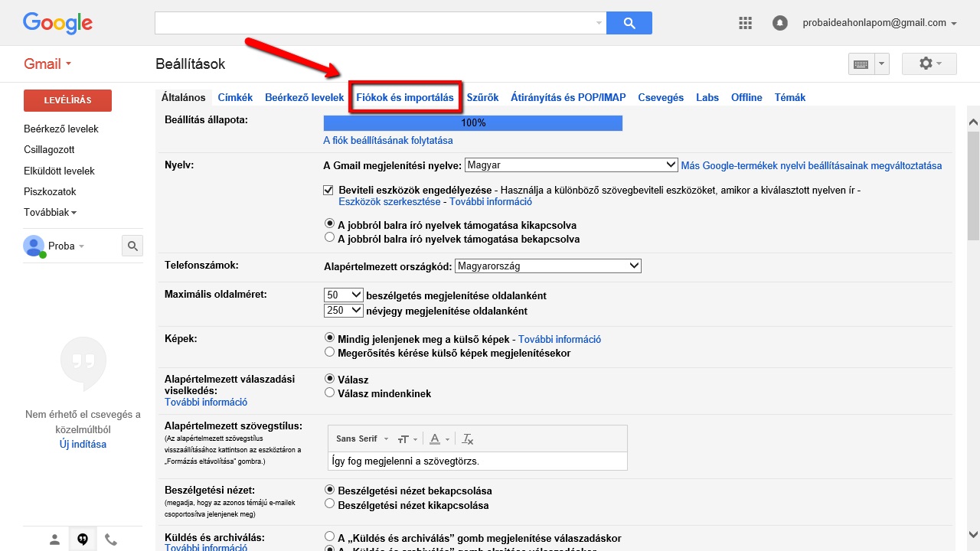Expand the 'Továbbiak' sidebar section
Image resolution: width=980 pixels, height=551 pixels.
pos(51,212)
